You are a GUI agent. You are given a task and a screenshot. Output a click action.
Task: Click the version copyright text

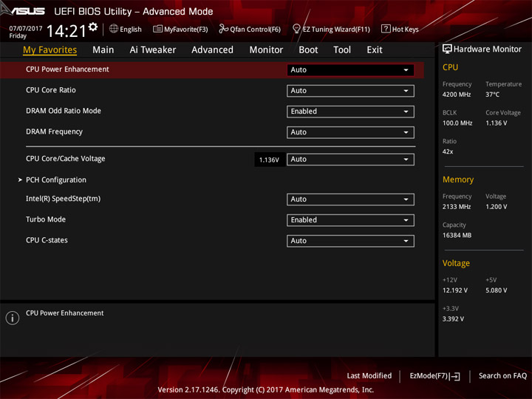(x=266, y=390)
